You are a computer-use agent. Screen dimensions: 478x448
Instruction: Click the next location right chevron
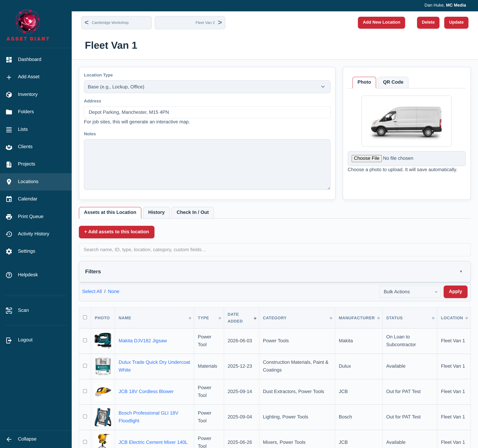(x=220, y=22)
